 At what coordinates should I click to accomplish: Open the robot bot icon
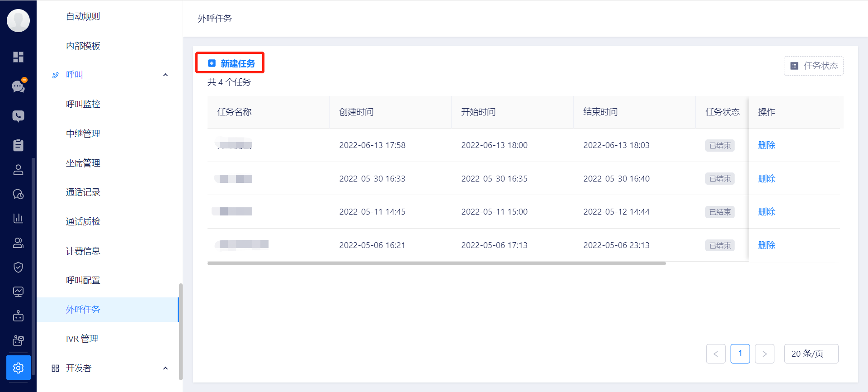pyautogui.click(x=18, y=316)
